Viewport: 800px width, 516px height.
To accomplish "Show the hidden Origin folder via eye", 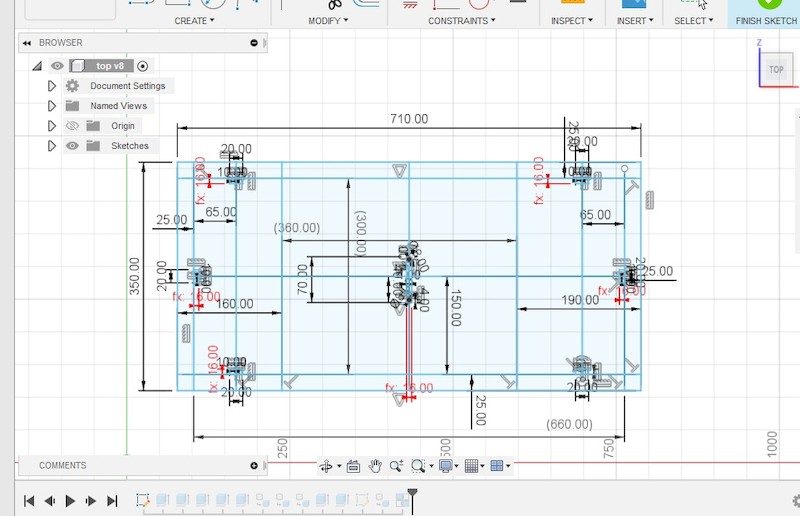I will click(x=72, y=126).
